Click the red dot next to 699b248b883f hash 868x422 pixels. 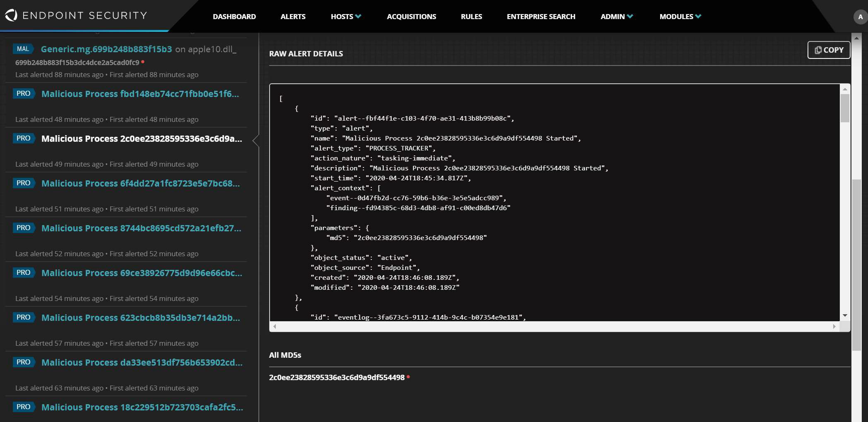pos(143,62)
